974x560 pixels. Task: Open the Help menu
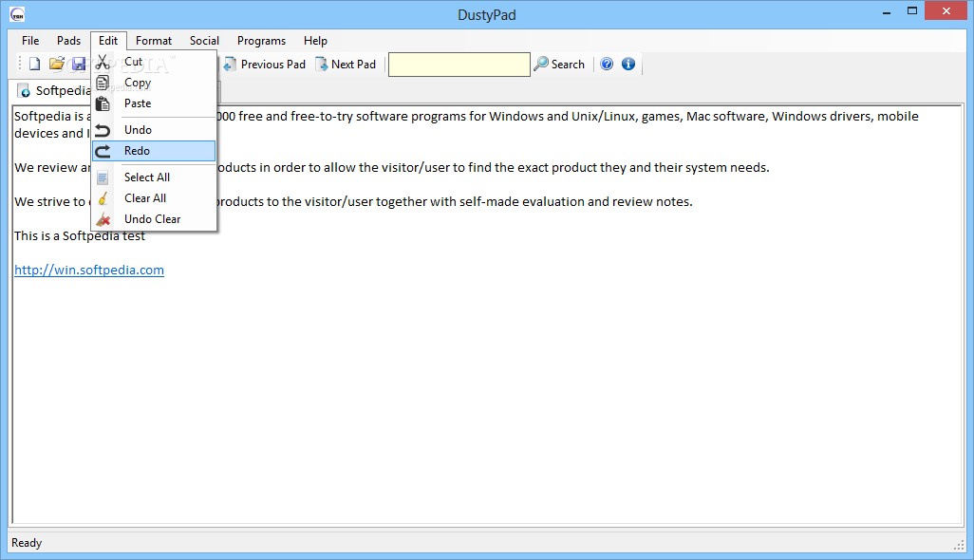click(315, 41)
